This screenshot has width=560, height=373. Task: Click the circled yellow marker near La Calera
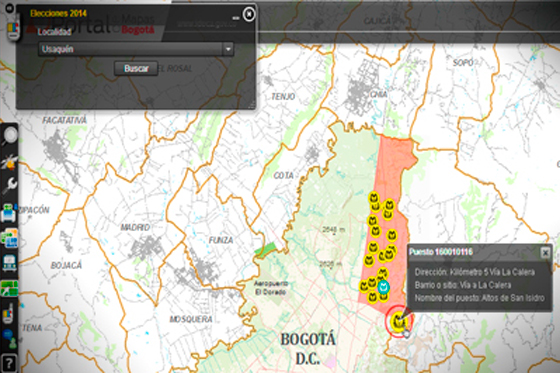click(x=399, y=321)
